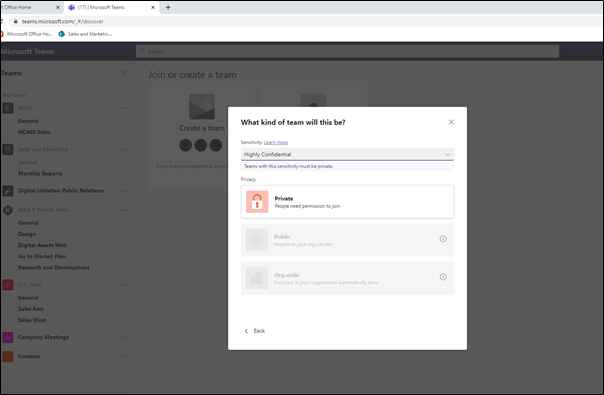Select the Public privacy option

[347, 240]
